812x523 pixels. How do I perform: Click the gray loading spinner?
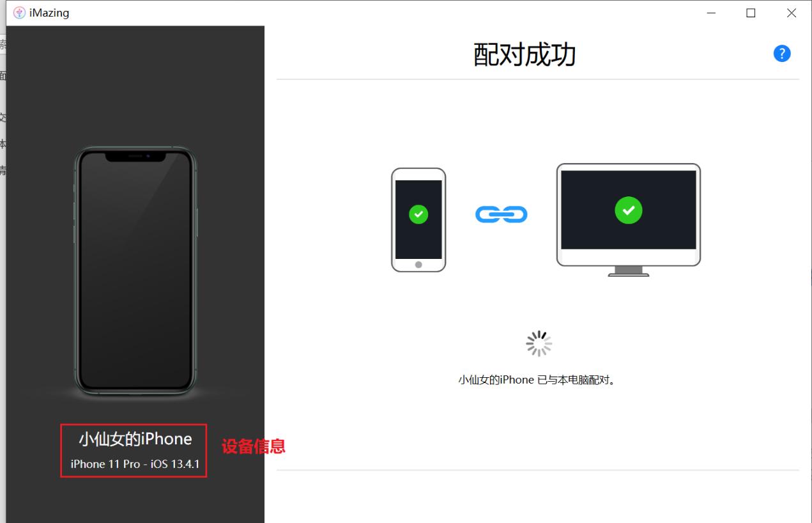pyautogui.click(x=539, y=343)
